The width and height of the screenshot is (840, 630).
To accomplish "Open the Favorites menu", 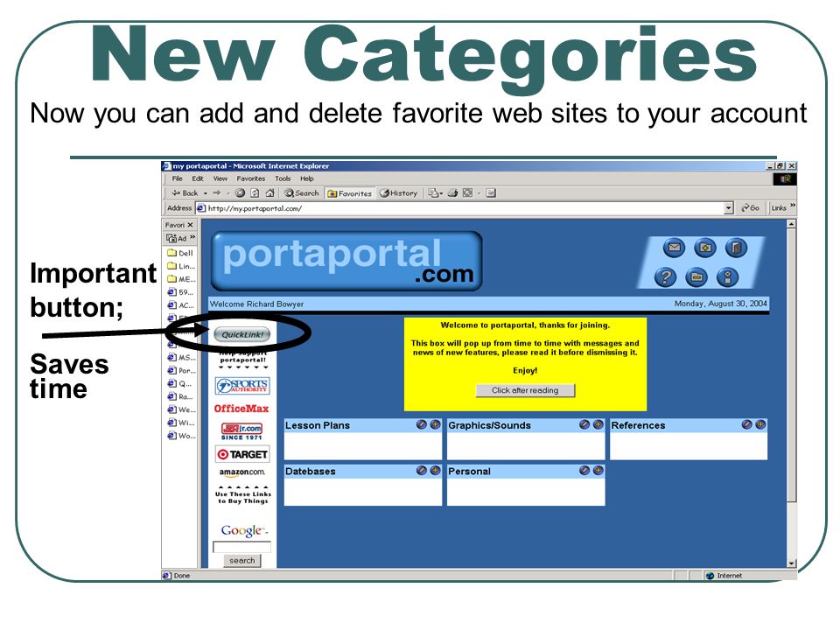I will pyautogui.click(x=251, y=178).
